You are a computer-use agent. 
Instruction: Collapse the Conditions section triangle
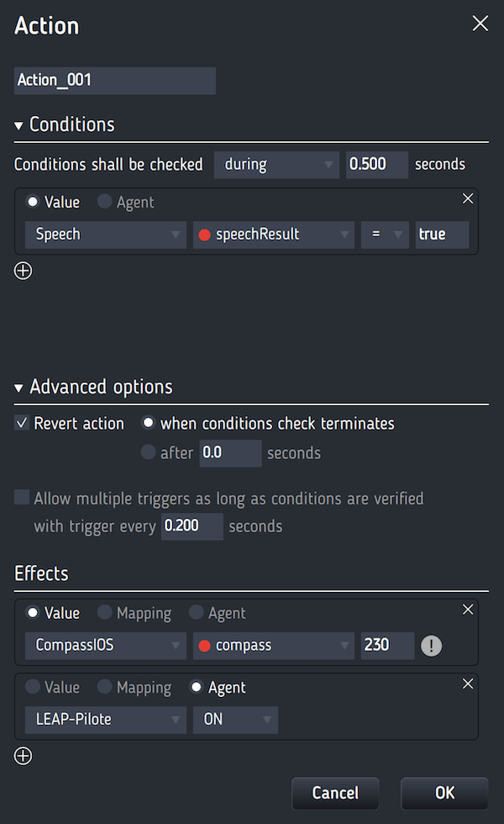tap(18, 125)
